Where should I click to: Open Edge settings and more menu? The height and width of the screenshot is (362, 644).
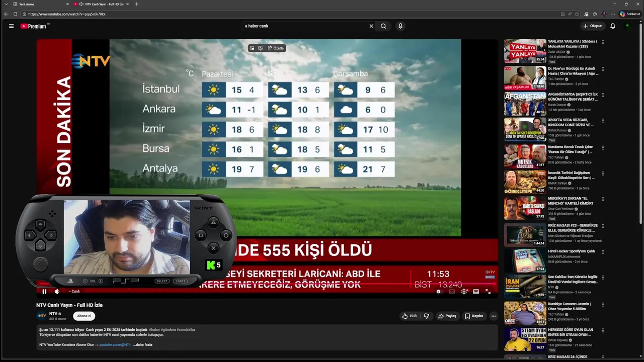click(613, 14)
